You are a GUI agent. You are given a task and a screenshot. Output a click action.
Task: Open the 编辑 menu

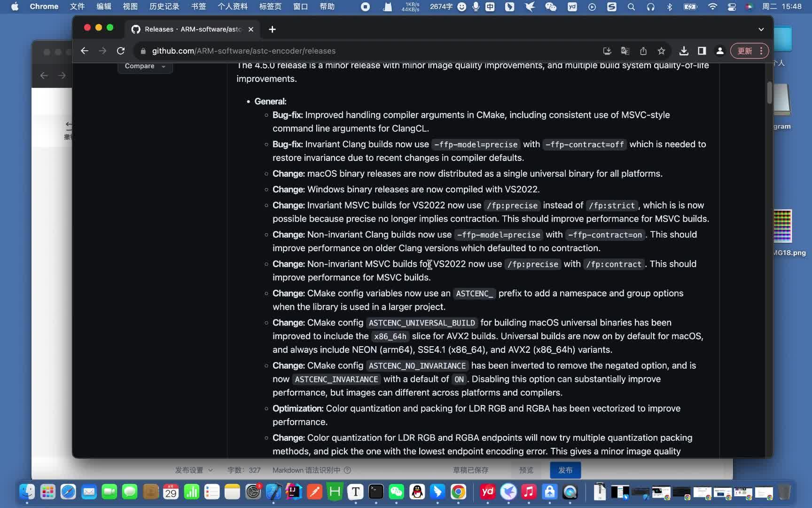pyautogui.click(x=104, y=7)
